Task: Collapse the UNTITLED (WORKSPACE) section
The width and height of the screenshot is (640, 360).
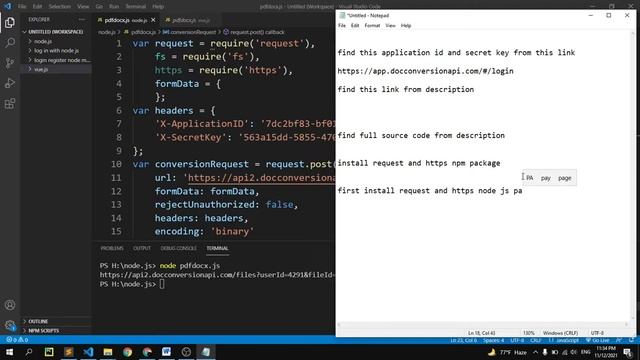Action: [x=56, y=32]
